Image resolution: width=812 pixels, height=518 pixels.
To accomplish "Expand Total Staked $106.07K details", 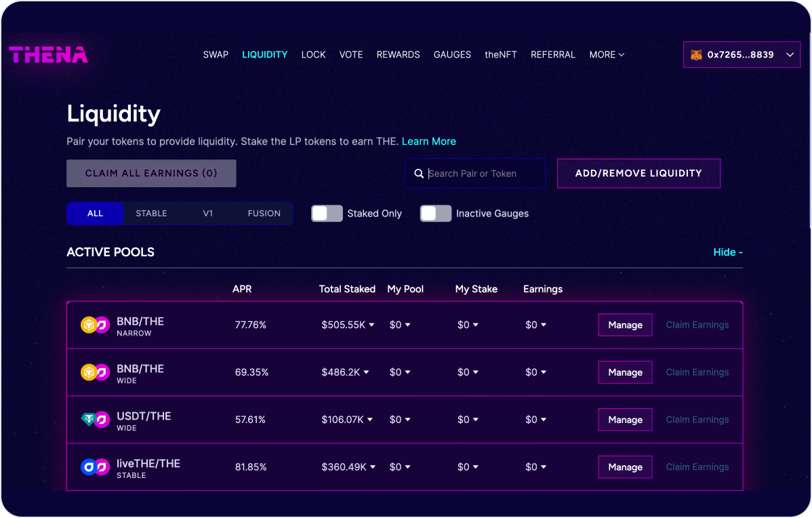I will 370,420.
